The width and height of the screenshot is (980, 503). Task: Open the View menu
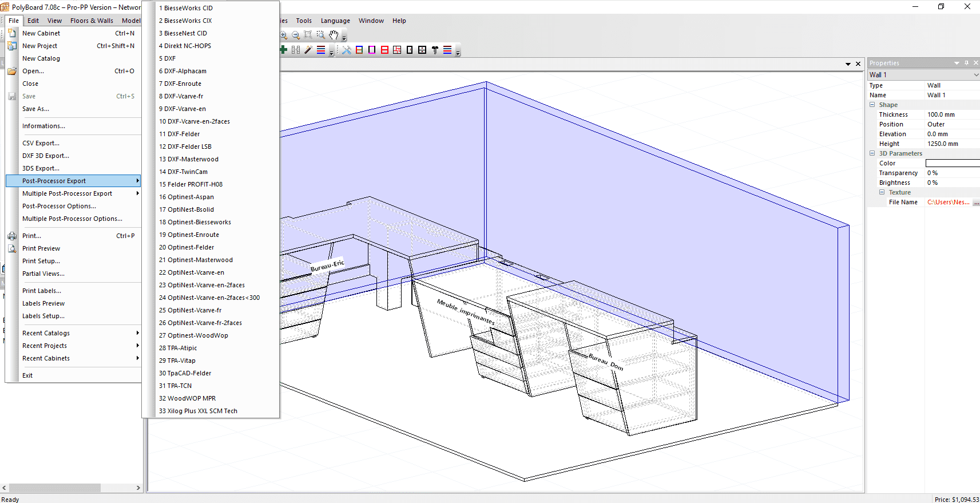[54, 21]
